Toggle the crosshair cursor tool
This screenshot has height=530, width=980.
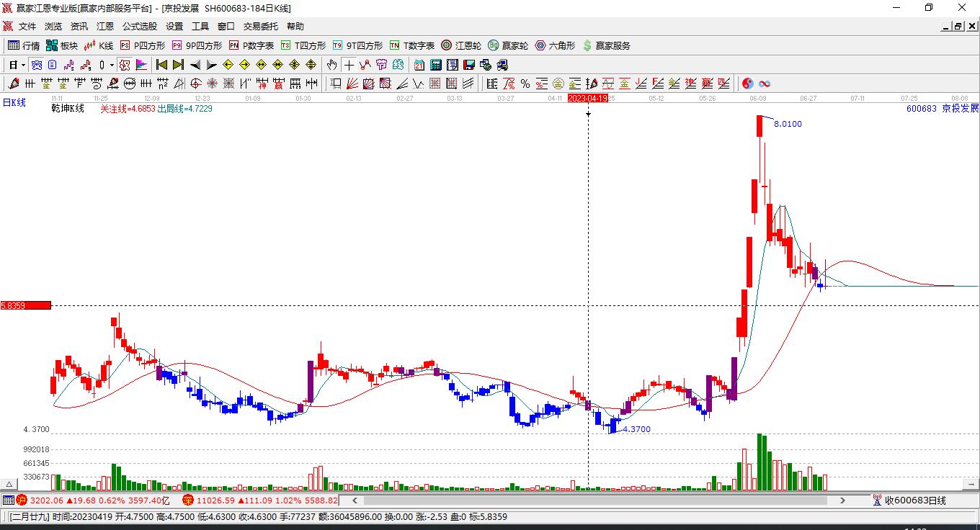tap(349, 65)
